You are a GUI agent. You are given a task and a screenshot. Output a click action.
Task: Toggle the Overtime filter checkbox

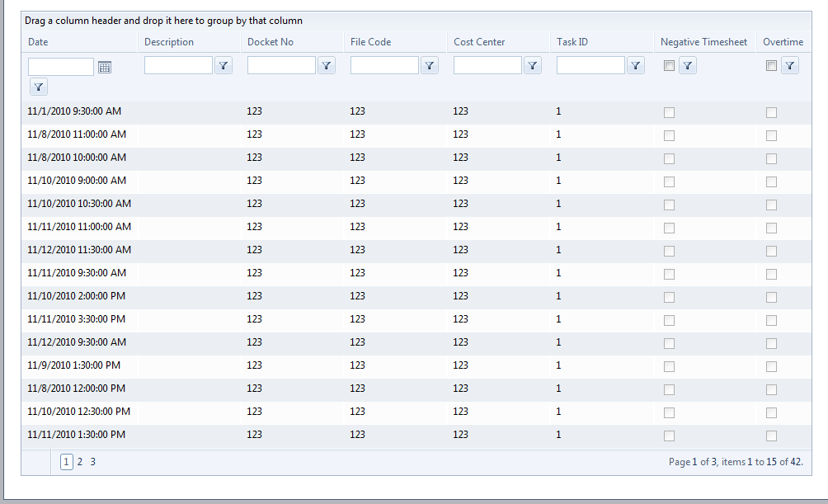point(772,66)
